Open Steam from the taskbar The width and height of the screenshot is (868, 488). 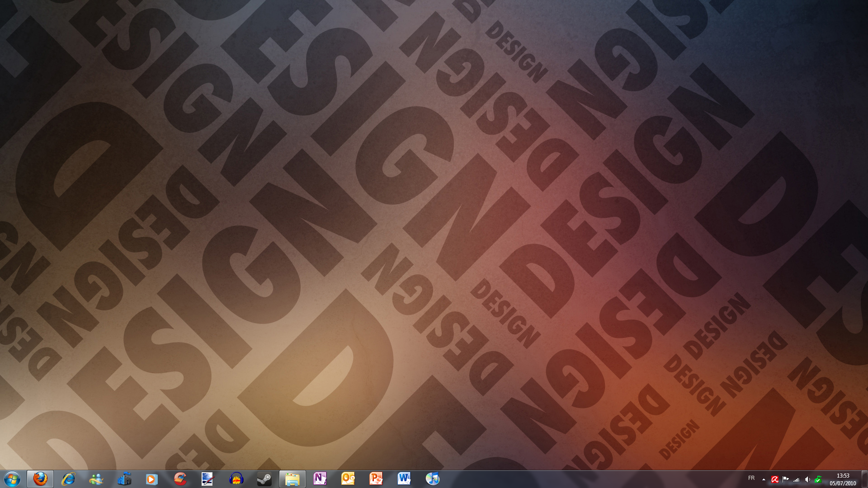click(x=264, y=479)
